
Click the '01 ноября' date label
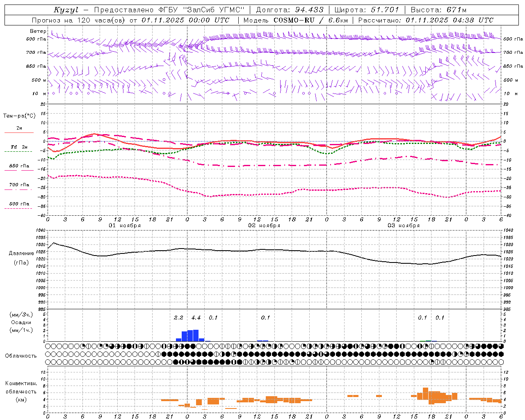tap(124, 226)
